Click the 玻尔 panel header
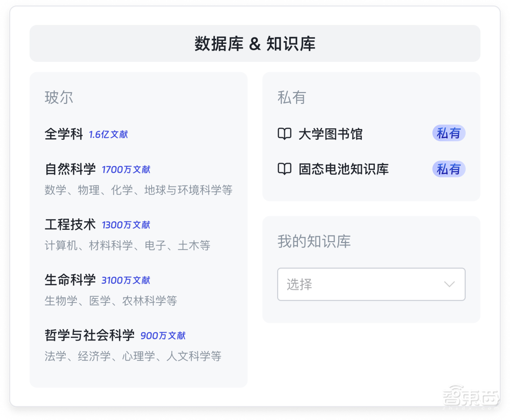Viewport: 510px width, 420px height. point(60,97)
